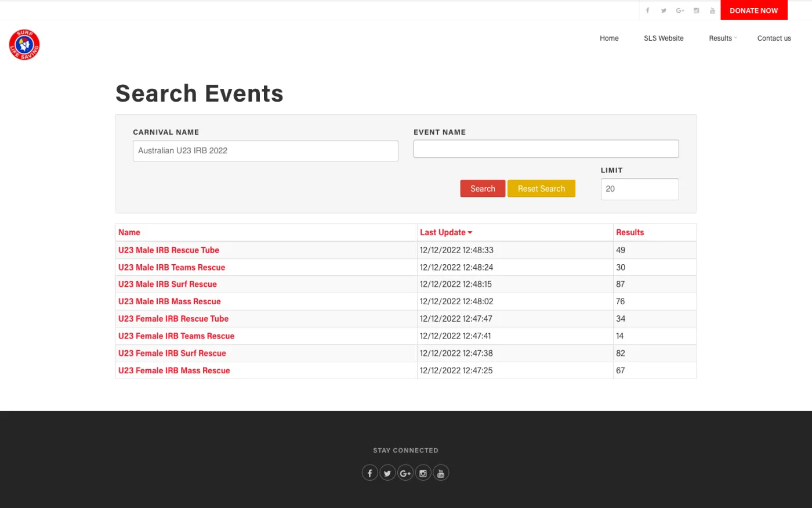The width and height of the screenshot is (812, 508).
Task: Open the Contact us menu item
Action: (774, 38)
